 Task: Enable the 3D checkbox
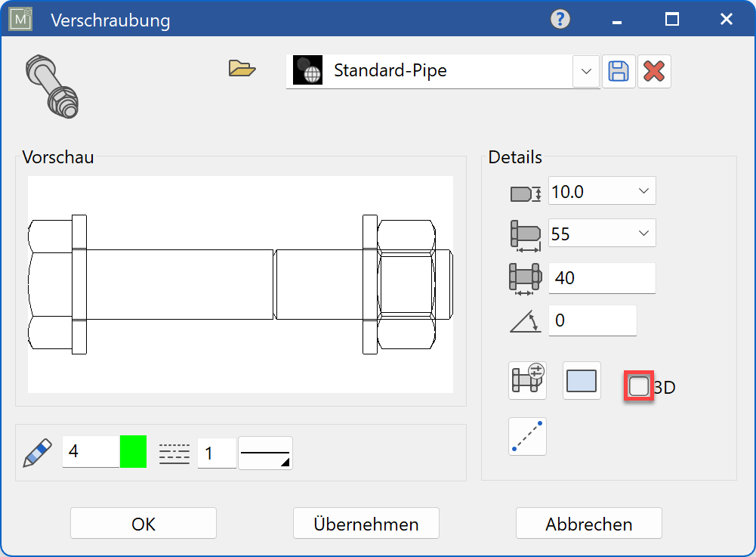coord(638,385)
